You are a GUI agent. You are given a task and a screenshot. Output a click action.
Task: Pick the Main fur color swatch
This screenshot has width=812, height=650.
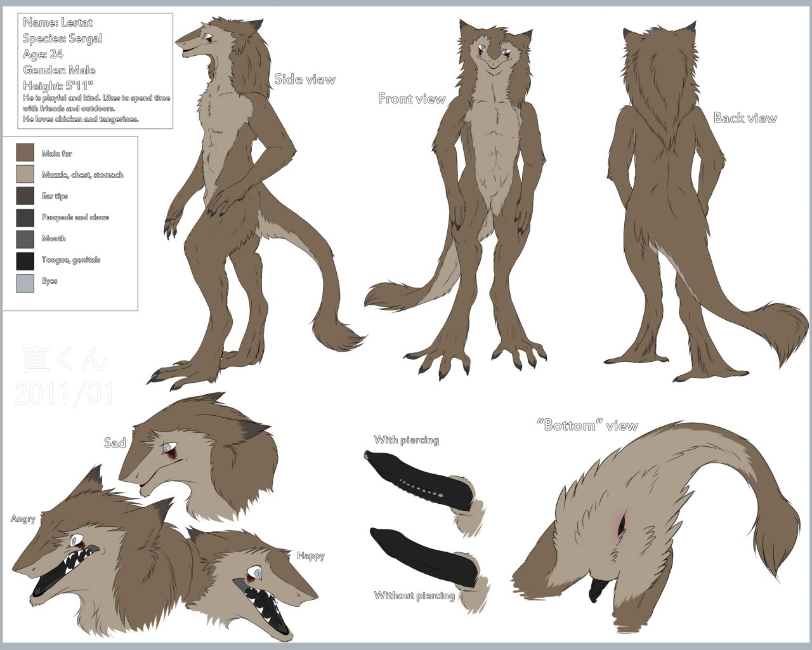pos(25,153)
